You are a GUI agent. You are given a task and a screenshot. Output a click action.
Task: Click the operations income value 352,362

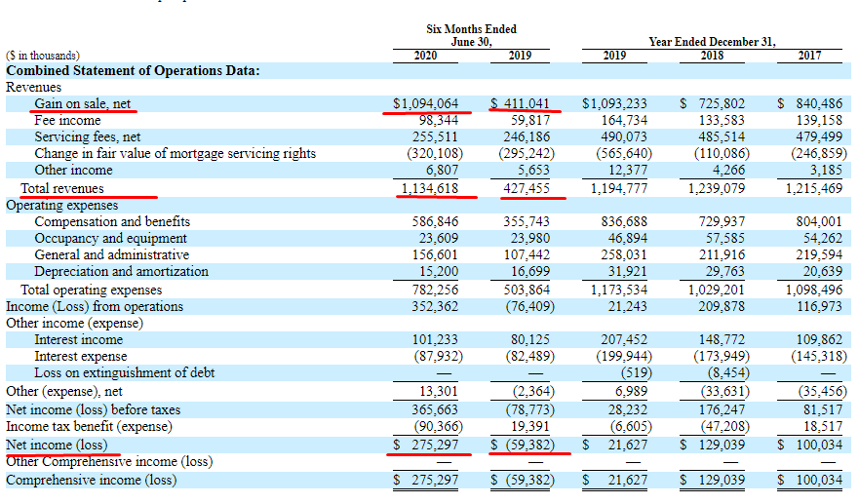[x=435, y=306]
